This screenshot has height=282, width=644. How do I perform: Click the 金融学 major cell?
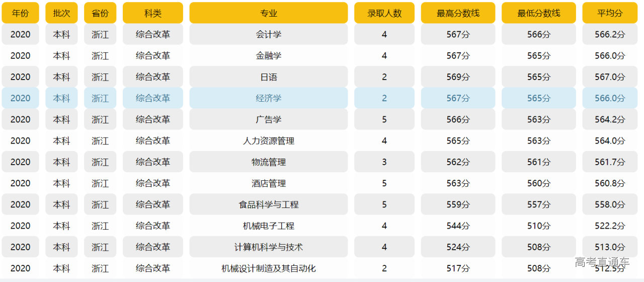[269, 55]
